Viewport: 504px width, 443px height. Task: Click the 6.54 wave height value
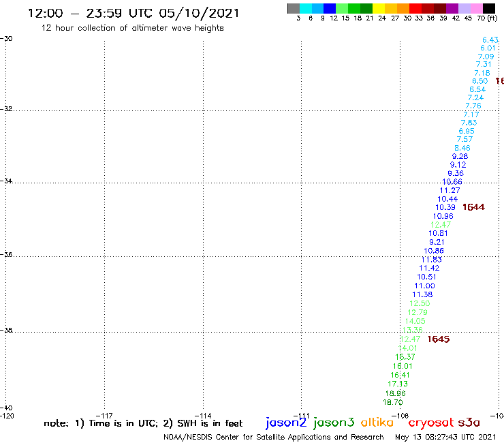[477, 89]
